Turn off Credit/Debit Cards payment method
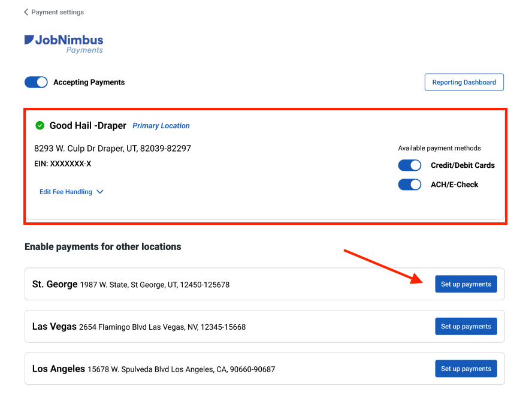The height and width of the screenshot is (401, 532). point(410,165)
